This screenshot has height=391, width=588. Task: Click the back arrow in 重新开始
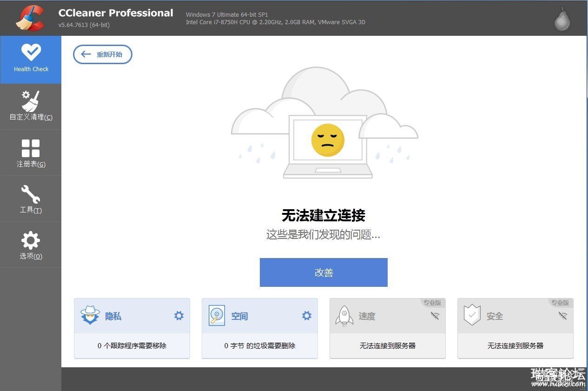(86, 54)
